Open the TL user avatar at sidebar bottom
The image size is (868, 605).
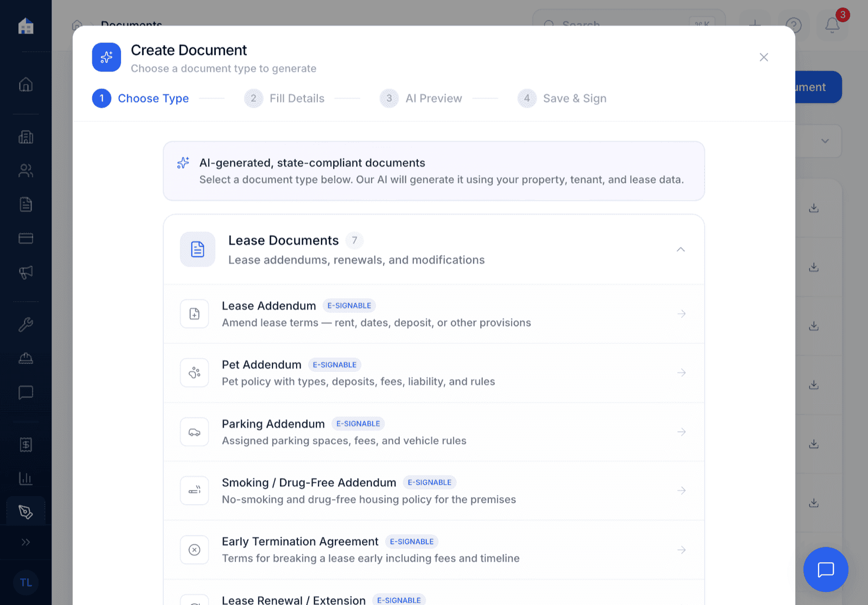click(x=25, y=582)
